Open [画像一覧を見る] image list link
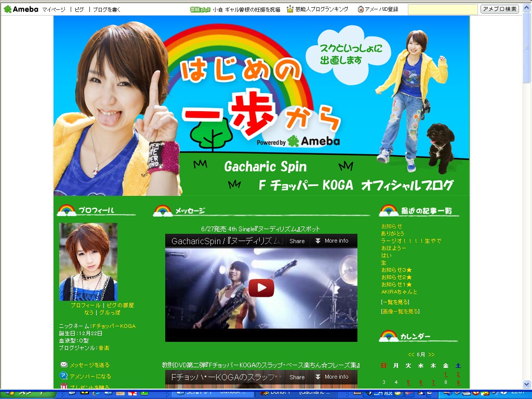Screen dimensions: 532x399 (400, 312)
